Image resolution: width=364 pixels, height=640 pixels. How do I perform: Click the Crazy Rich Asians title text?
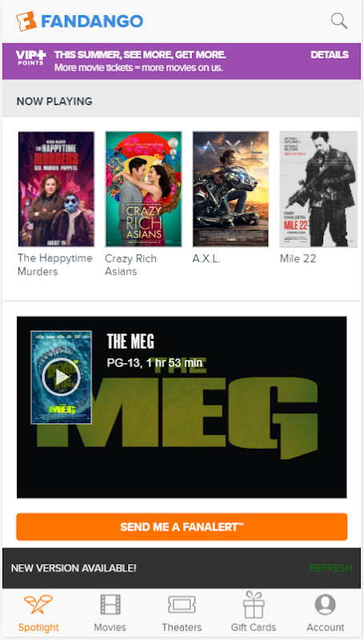tap(130, 265)
